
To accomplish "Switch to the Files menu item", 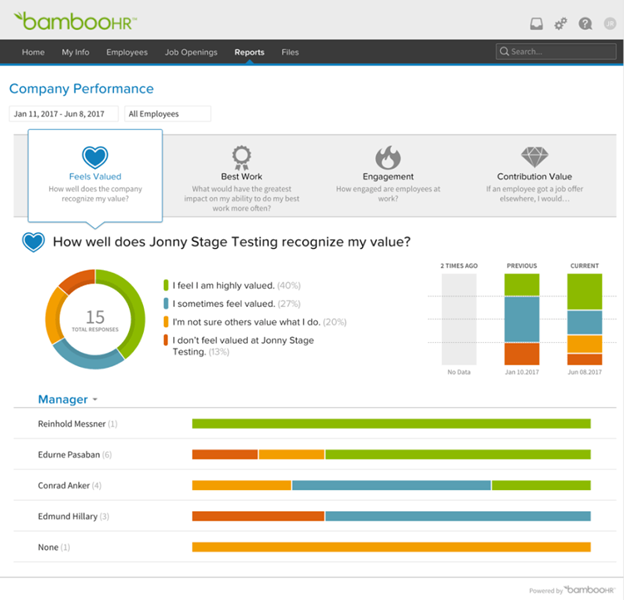I will tap(290, 52).
